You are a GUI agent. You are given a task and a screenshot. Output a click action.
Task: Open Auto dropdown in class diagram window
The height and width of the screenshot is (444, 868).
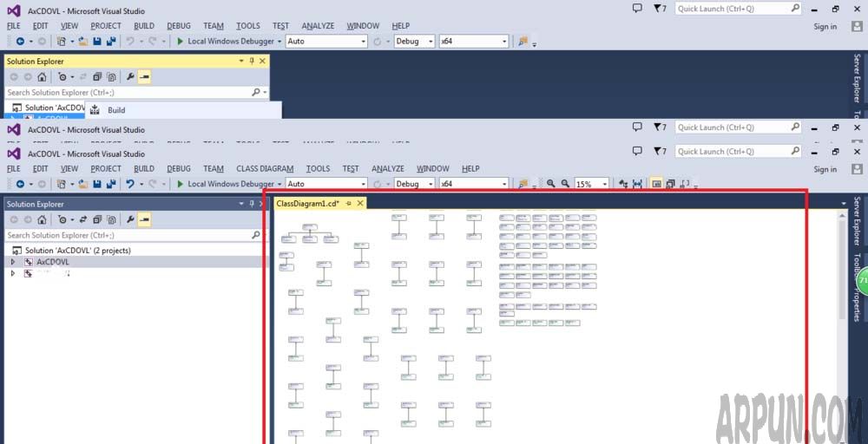pyautogui.click(x=363, y=184)
